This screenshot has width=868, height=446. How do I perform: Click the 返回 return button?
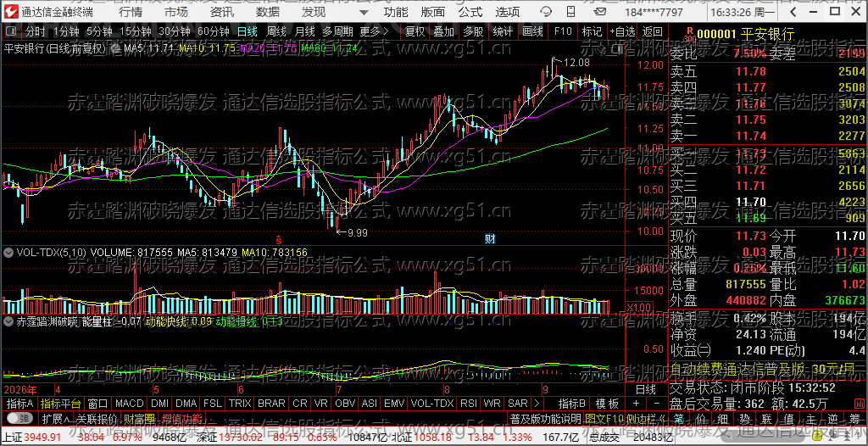(x=653, y=32)
